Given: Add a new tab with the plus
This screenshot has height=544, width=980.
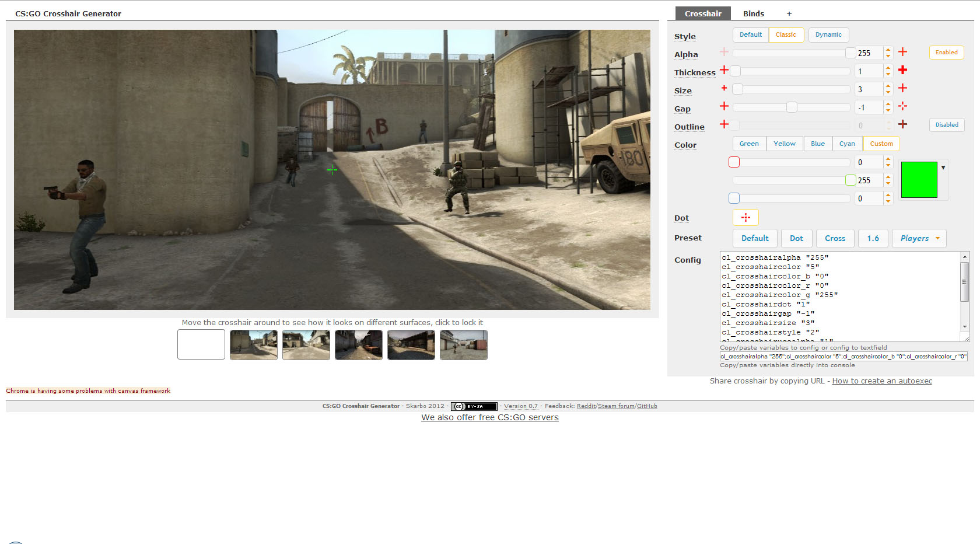Looking at the screenshot, I should click(x=789, y=13).
